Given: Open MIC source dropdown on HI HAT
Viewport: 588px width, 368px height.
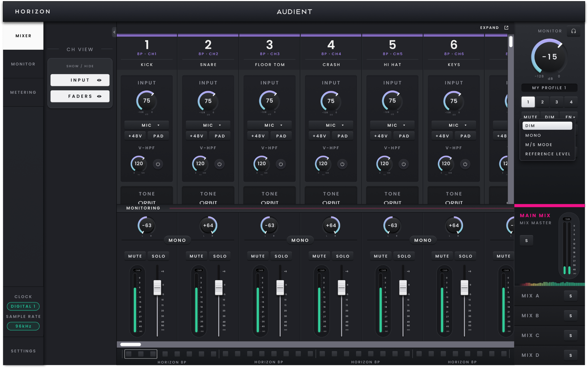Looking at the screenshot, I should pos(392,125).
